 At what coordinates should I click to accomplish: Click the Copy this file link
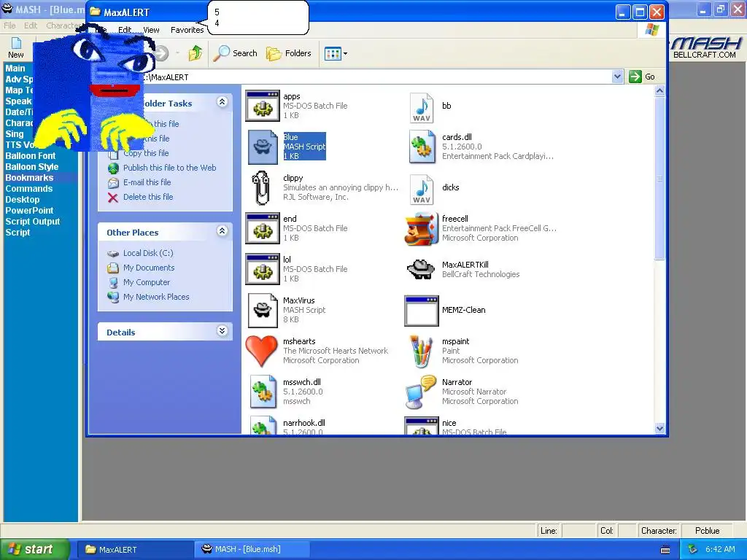[x=146, y=153]
